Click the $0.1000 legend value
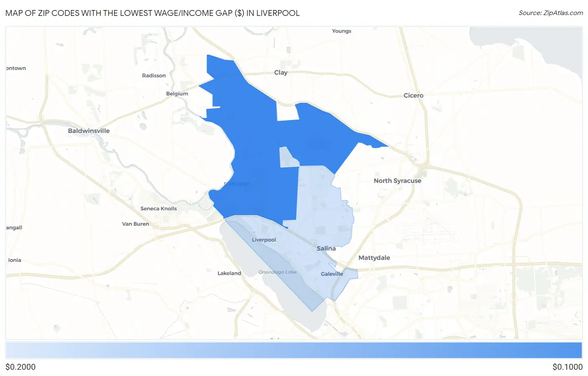The width and height of the screenshot is (588, 376). [x=568, y=367]
